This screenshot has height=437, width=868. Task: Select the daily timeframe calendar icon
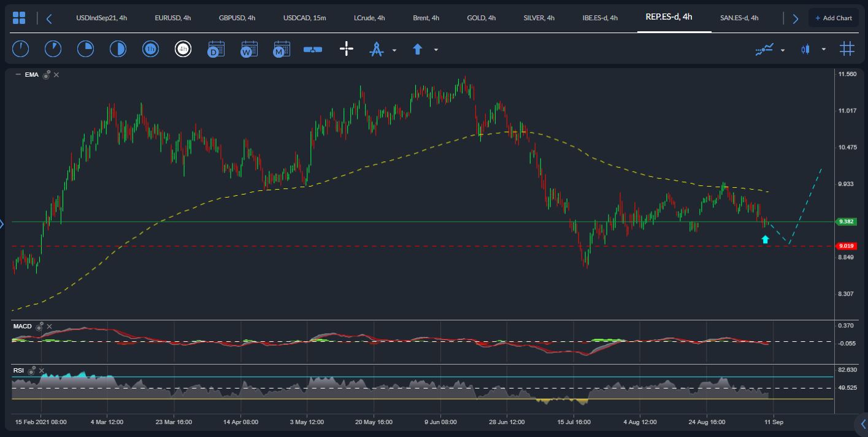pyautogui.click(x=215, y=49)
